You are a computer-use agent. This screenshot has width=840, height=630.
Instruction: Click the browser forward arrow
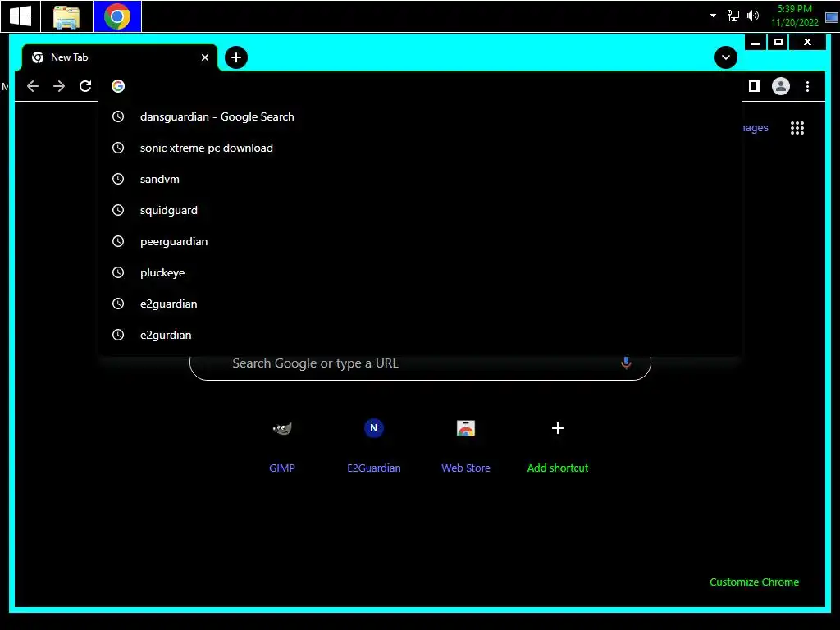click(59, 86)
